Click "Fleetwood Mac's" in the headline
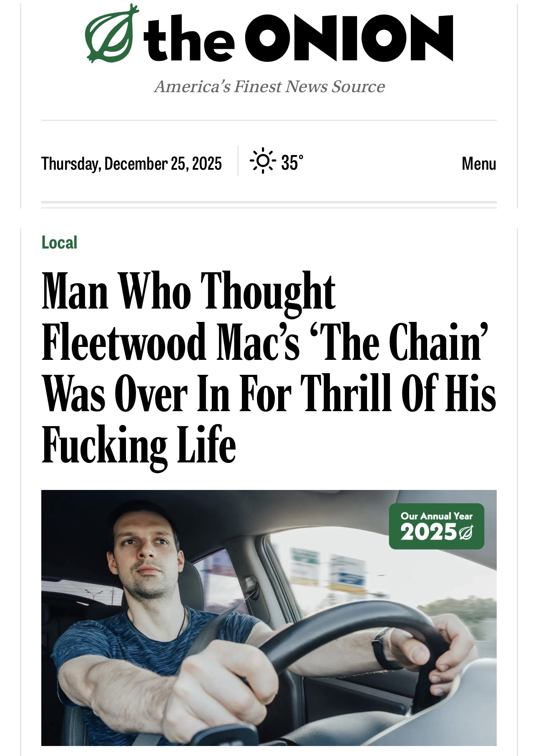The width and height of the screenshot is (538, 756). coord(170,342)
